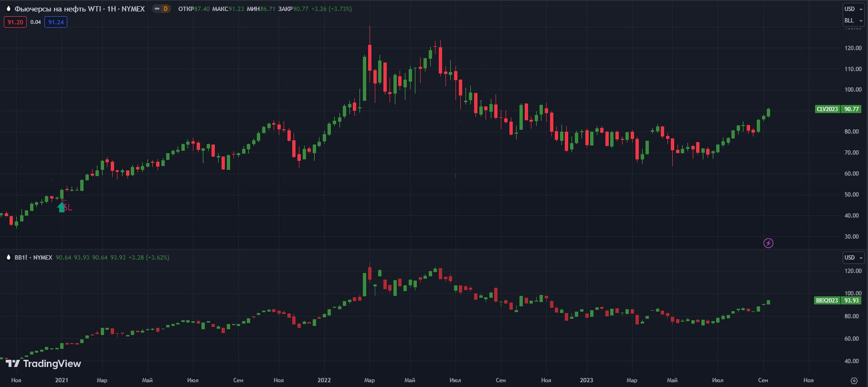This screenshot has width=868, height=387.
Task: Click 50.00 on the upper price scale
Action: 852,195
